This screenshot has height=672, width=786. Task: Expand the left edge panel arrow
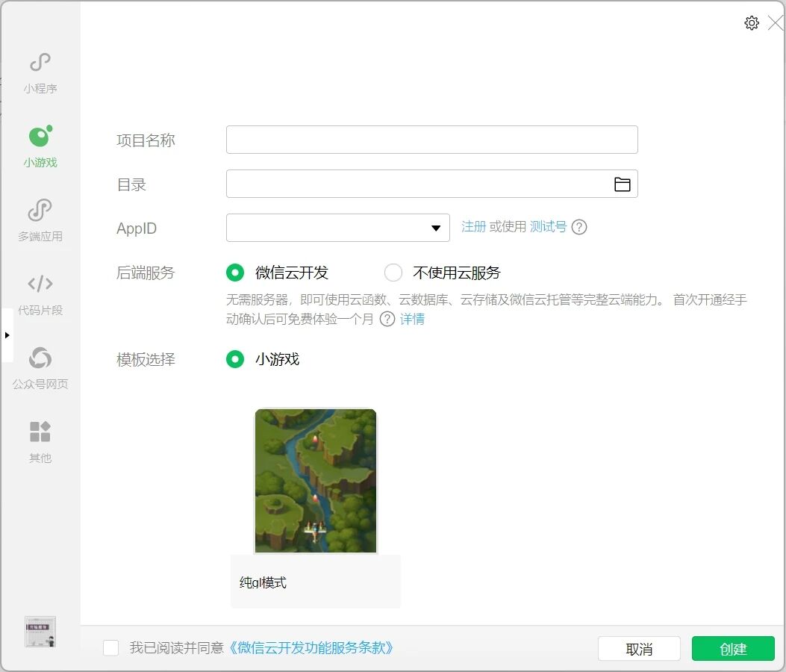point(7,335)
